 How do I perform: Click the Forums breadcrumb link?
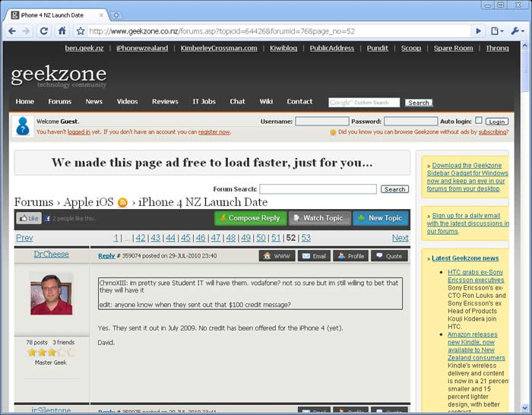(x=33, y=202)
